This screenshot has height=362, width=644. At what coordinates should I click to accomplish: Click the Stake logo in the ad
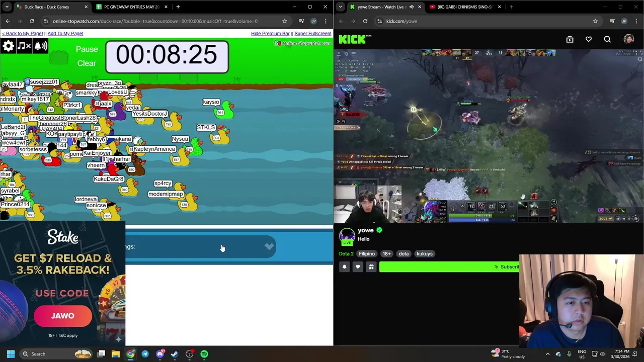click(63, 237)
